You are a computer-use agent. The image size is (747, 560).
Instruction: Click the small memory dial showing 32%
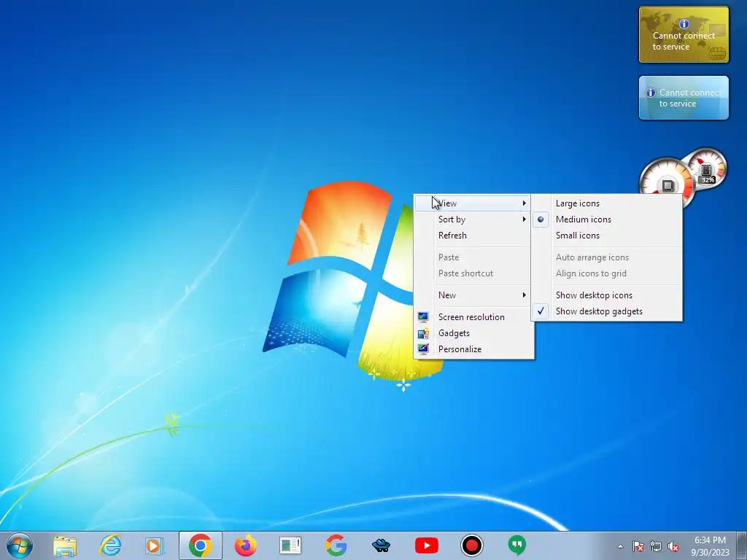click(x=707, y=168)
